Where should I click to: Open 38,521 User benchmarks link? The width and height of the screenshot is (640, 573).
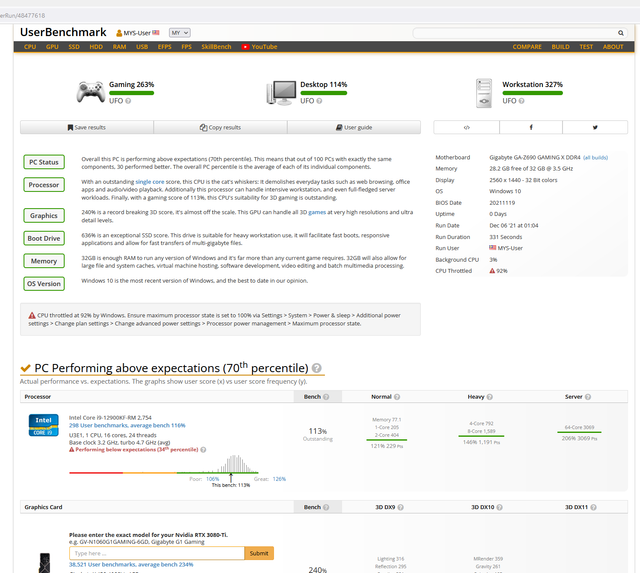[x=131, y=564]
